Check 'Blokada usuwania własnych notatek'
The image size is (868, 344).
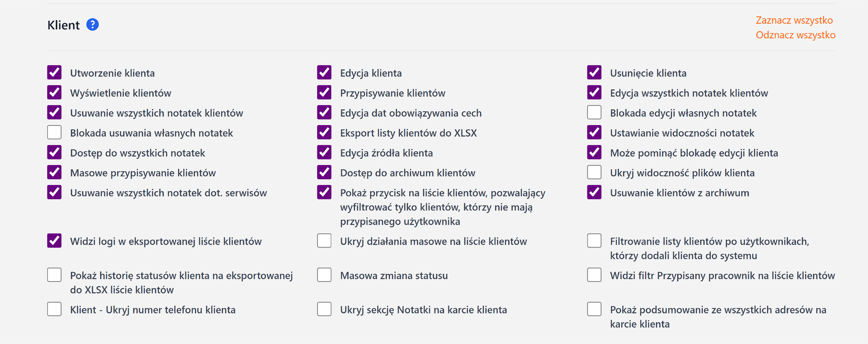click(54, 132)
